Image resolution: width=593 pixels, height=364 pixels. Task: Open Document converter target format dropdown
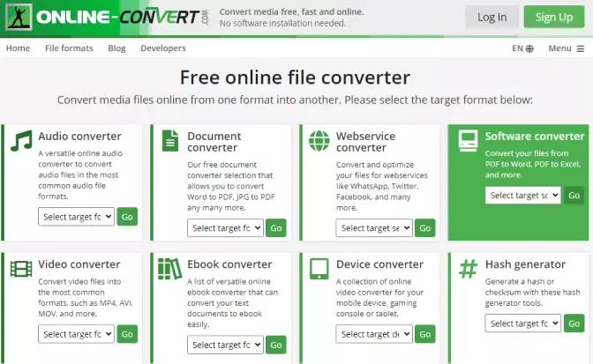click(x=225, y=228)
